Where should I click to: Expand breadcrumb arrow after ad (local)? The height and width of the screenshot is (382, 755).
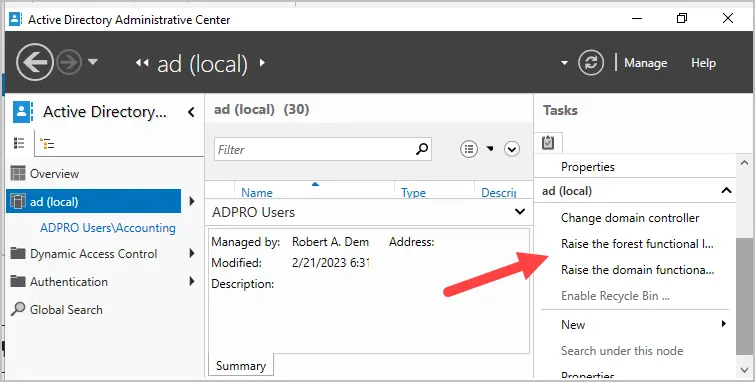pos(262,63)
